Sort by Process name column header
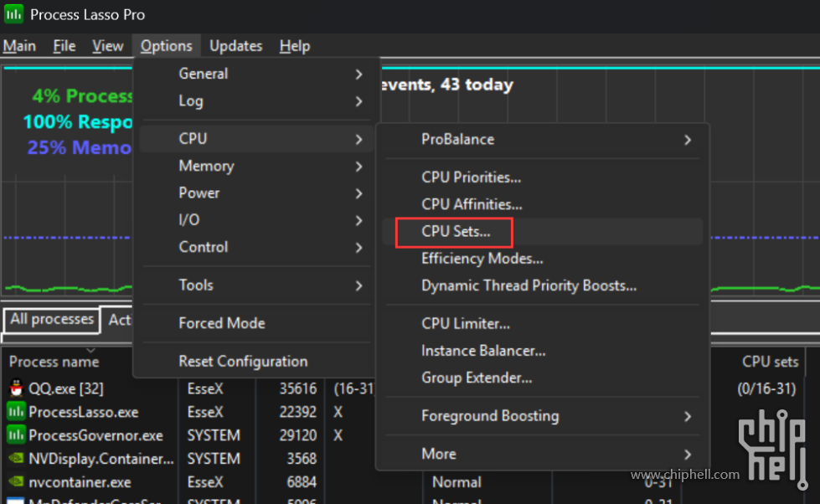 [54, 362]
